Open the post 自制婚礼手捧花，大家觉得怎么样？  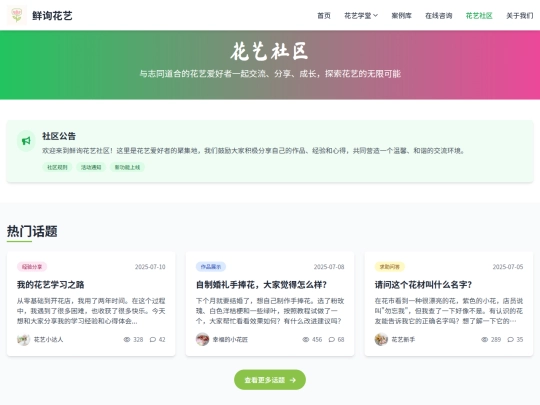pos(261,285)
